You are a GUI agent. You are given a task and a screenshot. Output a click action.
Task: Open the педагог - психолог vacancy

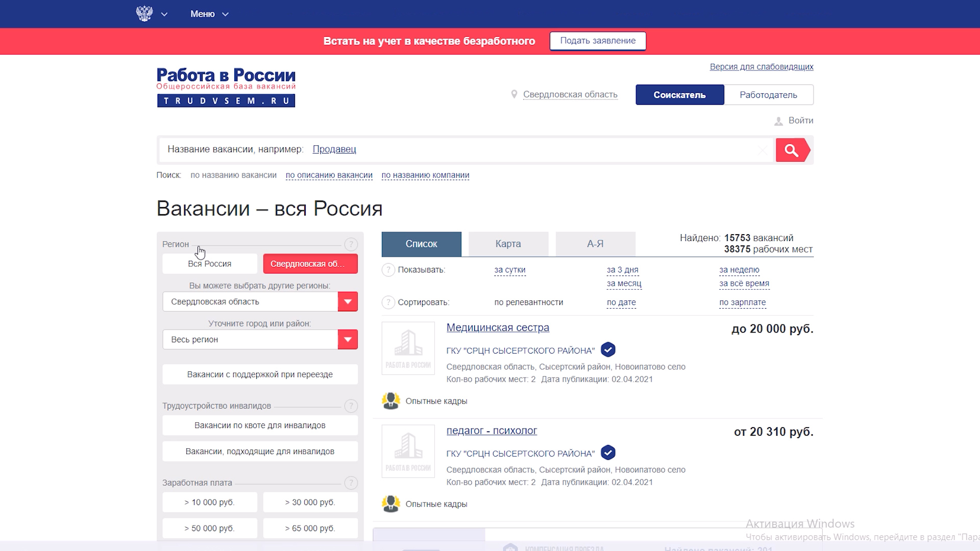pos(492,431)
